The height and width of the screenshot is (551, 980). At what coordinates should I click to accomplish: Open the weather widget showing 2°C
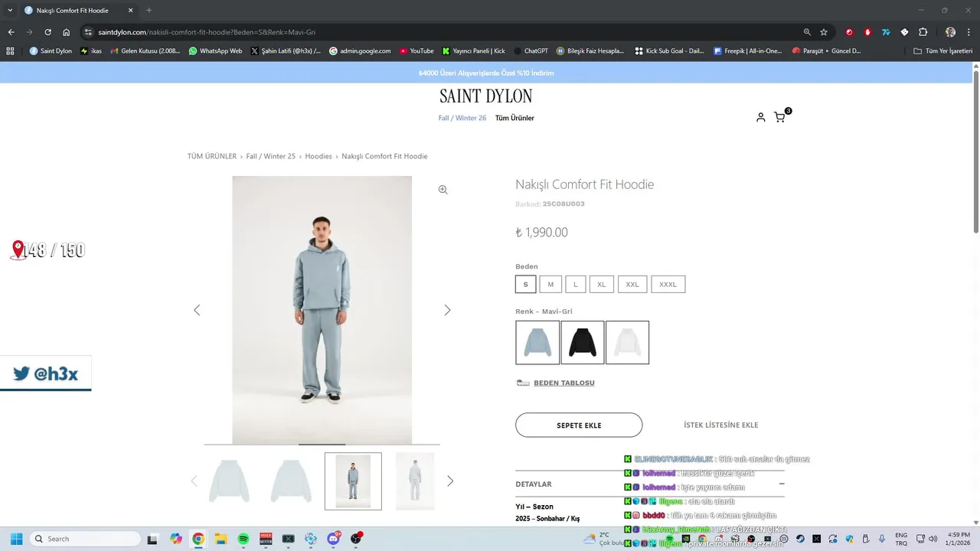click(603, 539)
